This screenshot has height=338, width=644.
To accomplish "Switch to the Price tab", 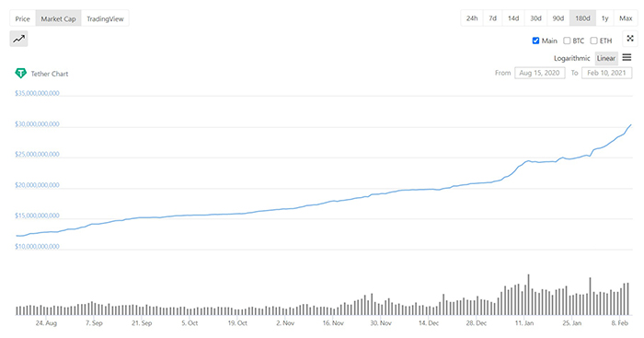I will [23, 18].
